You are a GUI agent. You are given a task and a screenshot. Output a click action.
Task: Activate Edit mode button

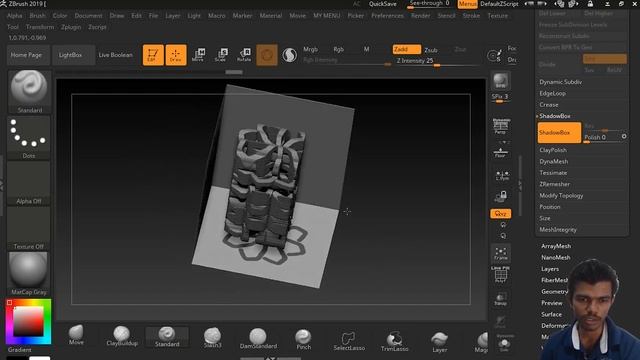click(153, 55)
